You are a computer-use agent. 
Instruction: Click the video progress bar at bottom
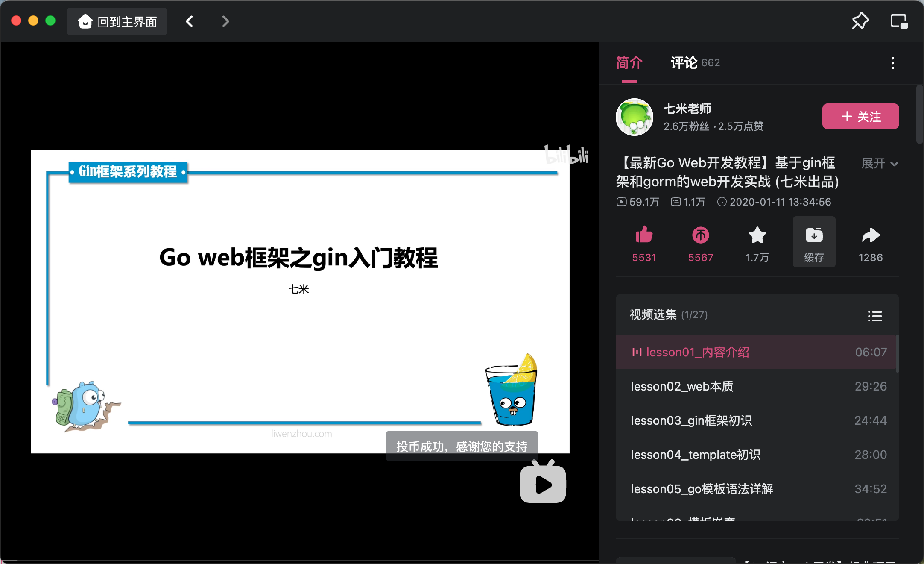pos(299,561)
